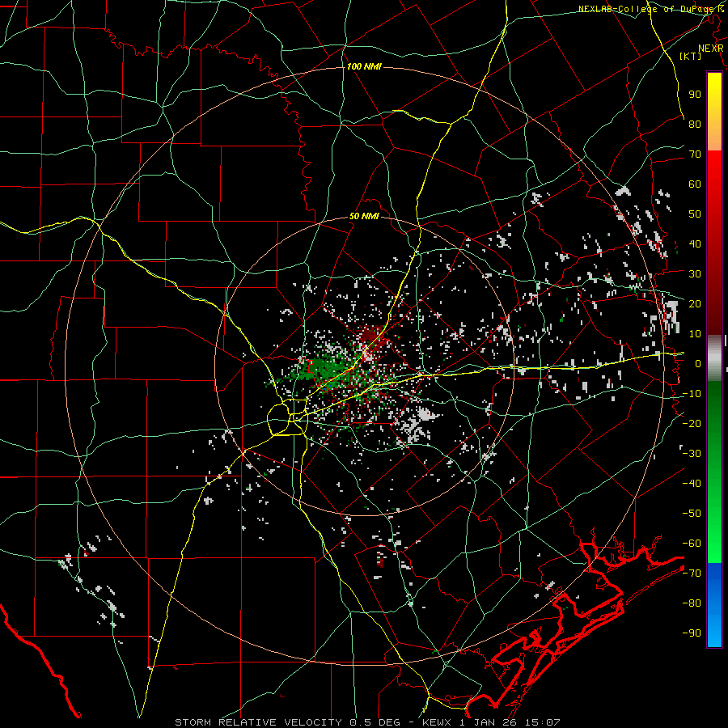
Task: Click the "50 NMI" range ring label
Action: click(x=364, y=216)
